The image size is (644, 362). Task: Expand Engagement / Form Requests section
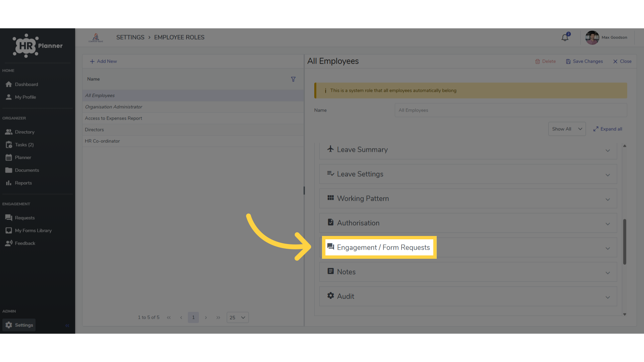click(468, 247)
